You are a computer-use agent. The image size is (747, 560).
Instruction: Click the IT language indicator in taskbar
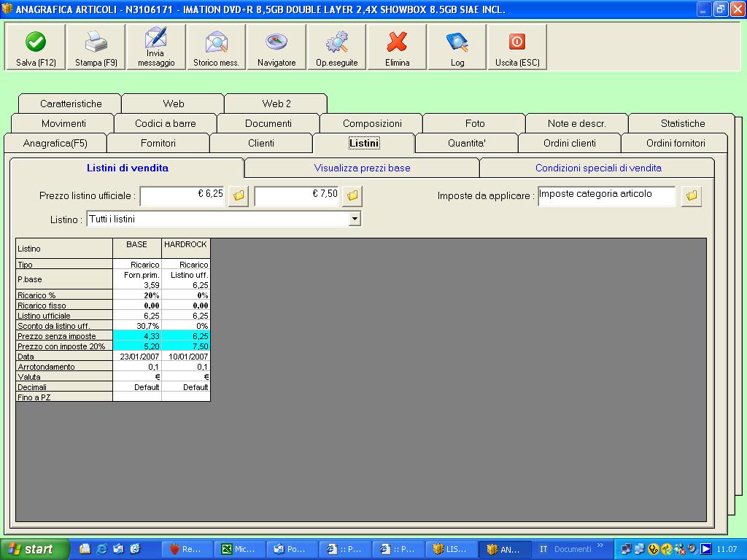[543, 549]
